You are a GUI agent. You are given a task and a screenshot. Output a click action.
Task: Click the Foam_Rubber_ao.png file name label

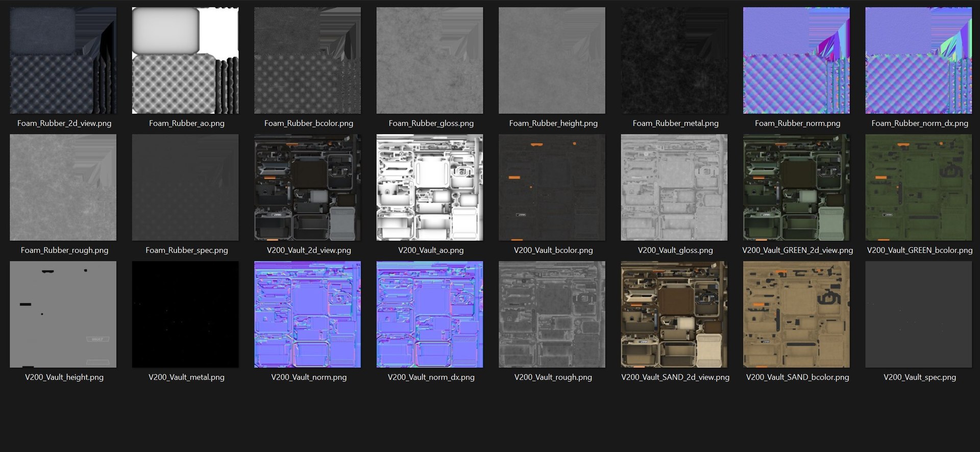(x=187, y=123)
